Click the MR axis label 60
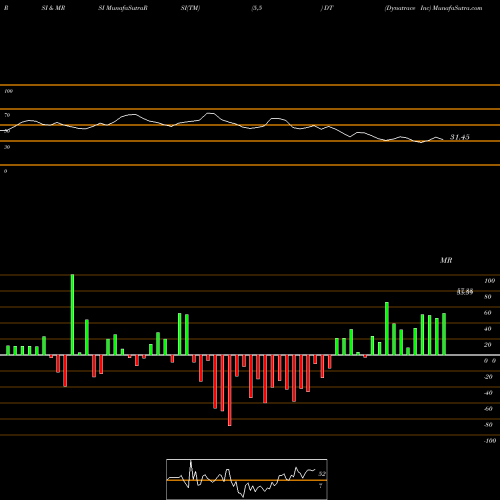Viewport: 500px width, 500px height. (488, 313)
